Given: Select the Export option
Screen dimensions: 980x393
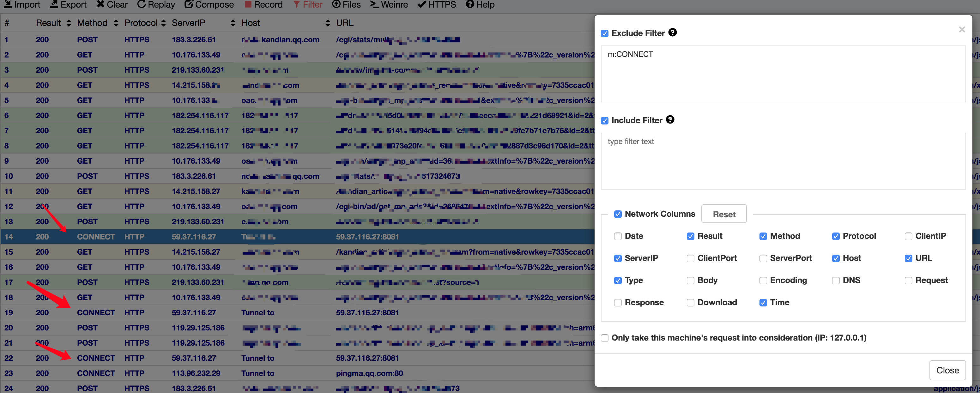Looking at the screenshot, I should (68, 4).
